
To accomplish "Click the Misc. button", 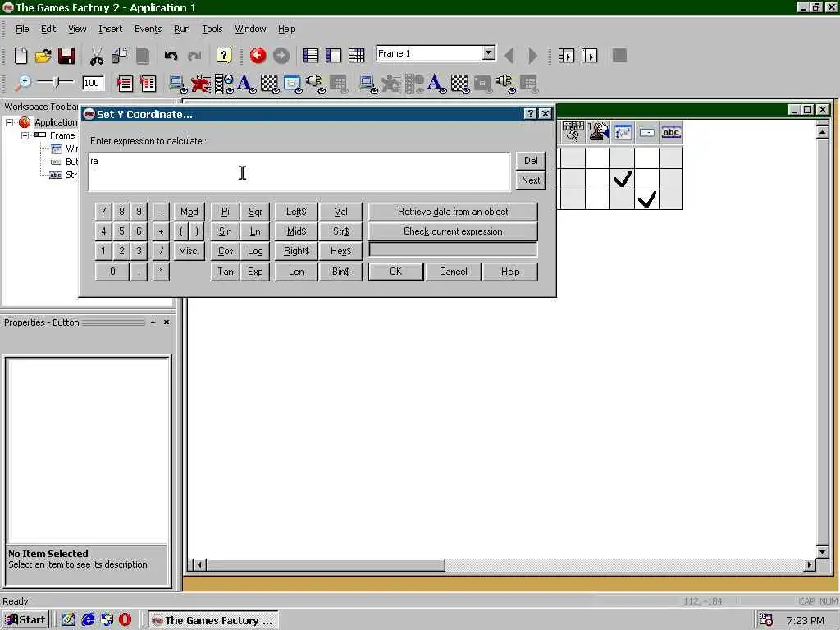I will (189, 251).
